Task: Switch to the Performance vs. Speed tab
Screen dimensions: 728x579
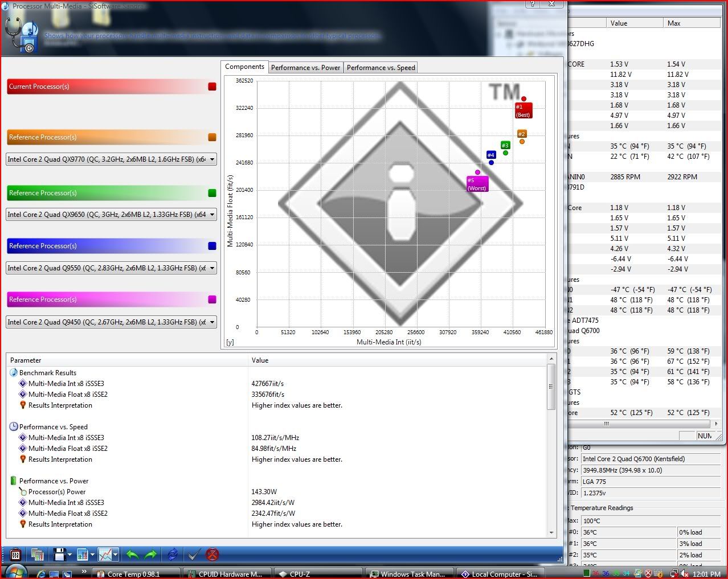Action: (x=381, y=68)
